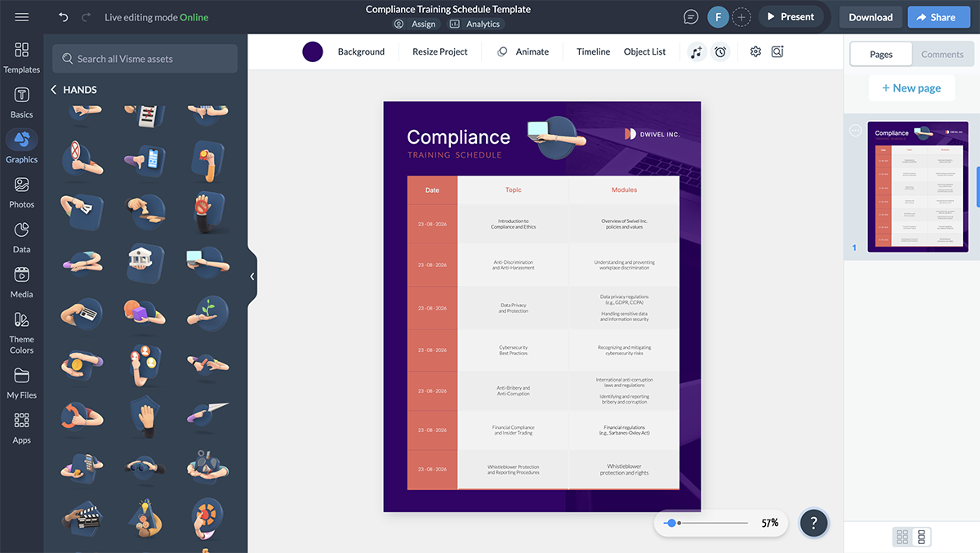This screenshot has width=980, height=553.
Task: Open the hamburger main menu
Action: 22,17
